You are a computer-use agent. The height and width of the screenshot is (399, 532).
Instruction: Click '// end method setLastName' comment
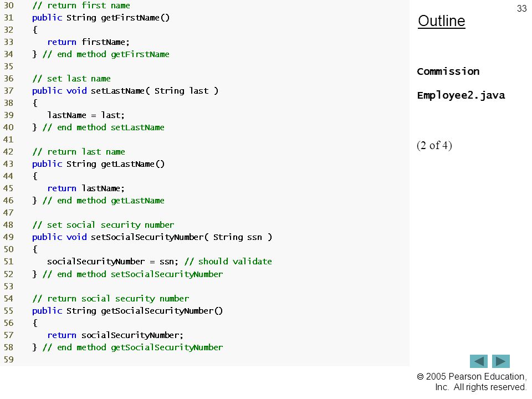pos(104,127)
